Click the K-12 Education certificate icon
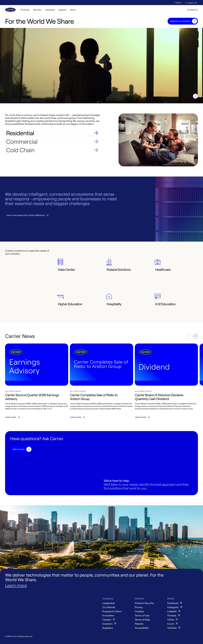203x644 pixels. click(158, 296)
